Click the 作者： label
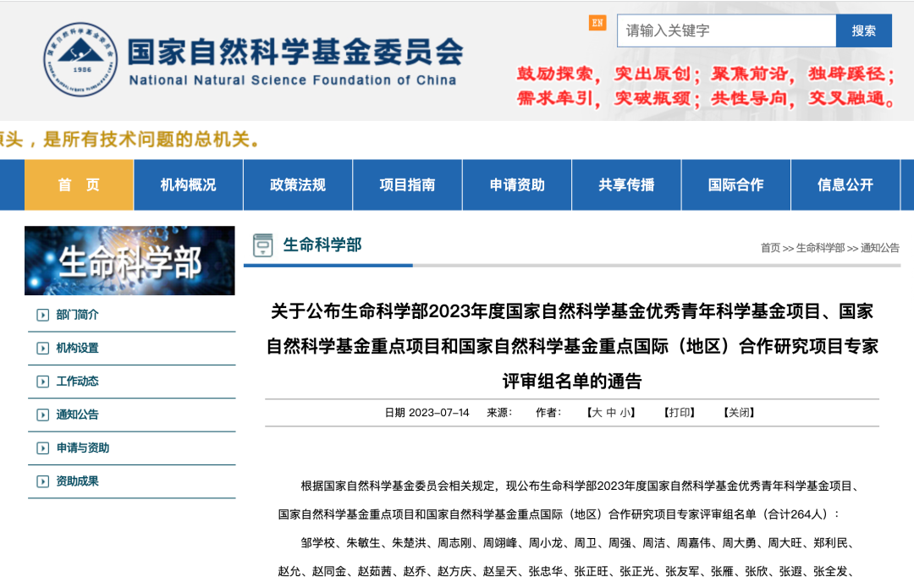This screenshot has height=588, width=914. pos(548,413)
